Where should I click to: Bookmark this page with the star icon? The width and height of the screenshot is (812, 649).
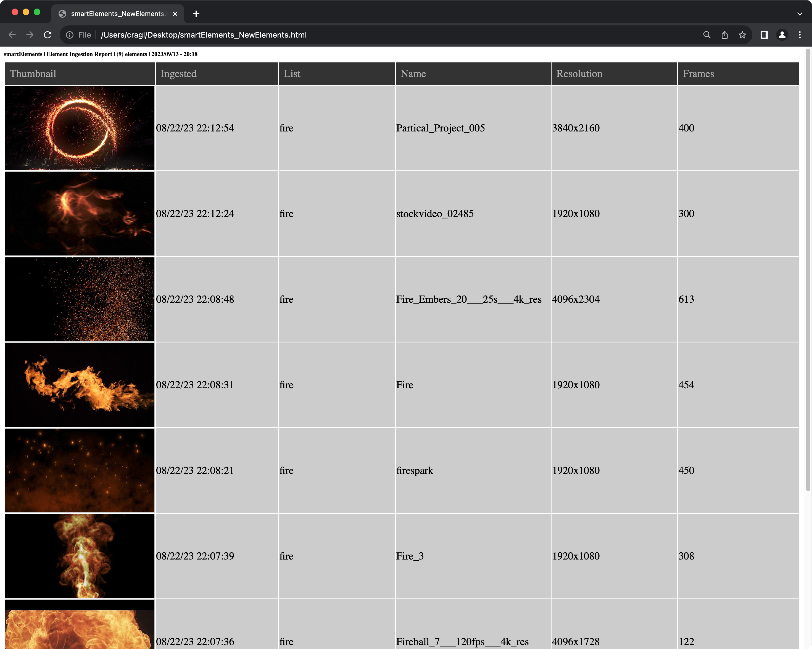point(742,35)
